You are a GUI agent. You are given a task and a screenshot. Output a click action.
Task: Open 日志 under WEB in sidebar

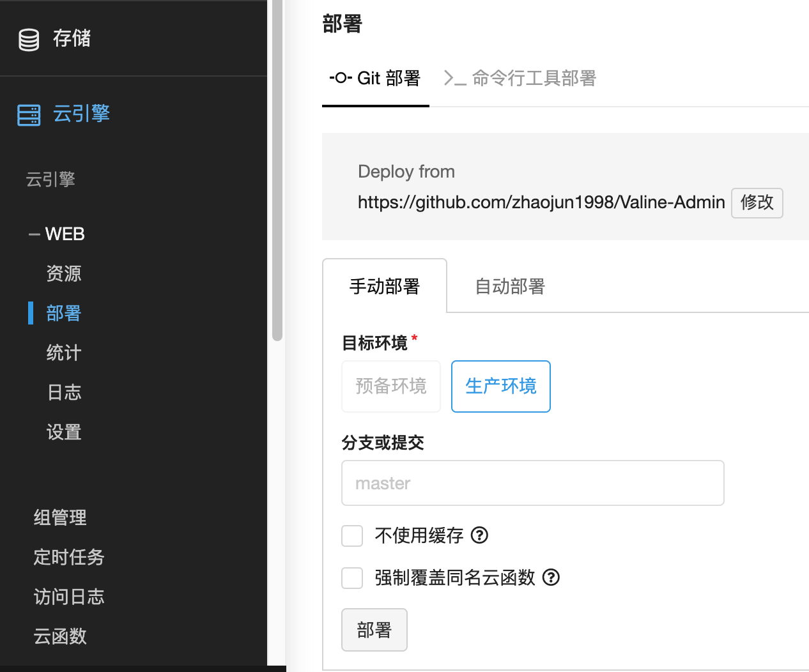pyautogui.click(x=64, y=392)
